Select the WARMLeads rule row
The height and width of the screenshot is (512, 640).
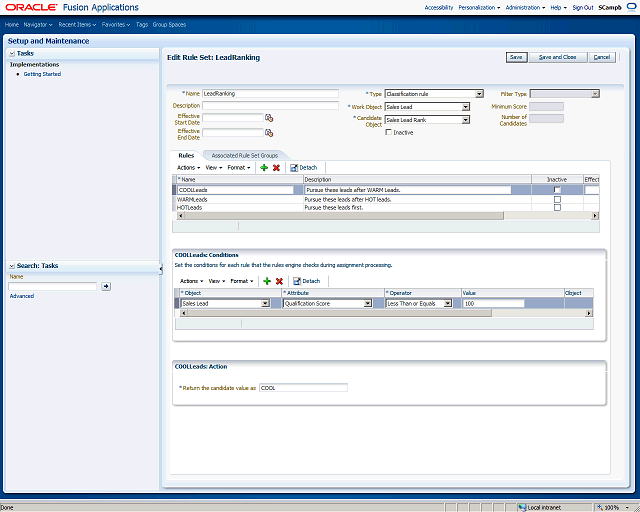[x=386, y=200]
